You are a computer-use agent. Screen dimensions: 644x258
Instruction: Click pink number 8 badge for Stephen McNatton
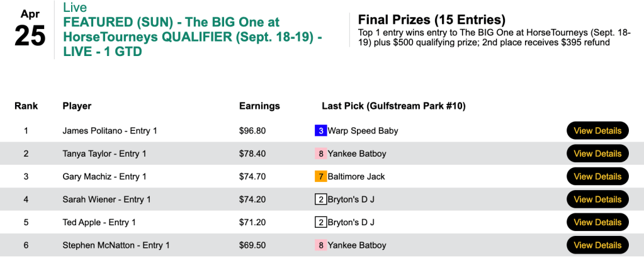pos(320,245)
